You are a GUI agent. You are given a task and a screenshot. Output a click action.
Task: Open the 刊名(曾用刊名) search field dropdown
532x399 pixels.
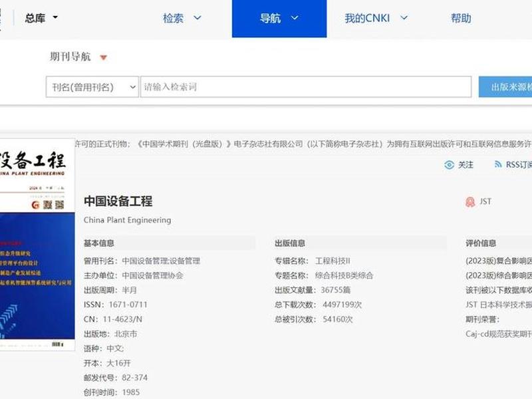tap(92, 87)
